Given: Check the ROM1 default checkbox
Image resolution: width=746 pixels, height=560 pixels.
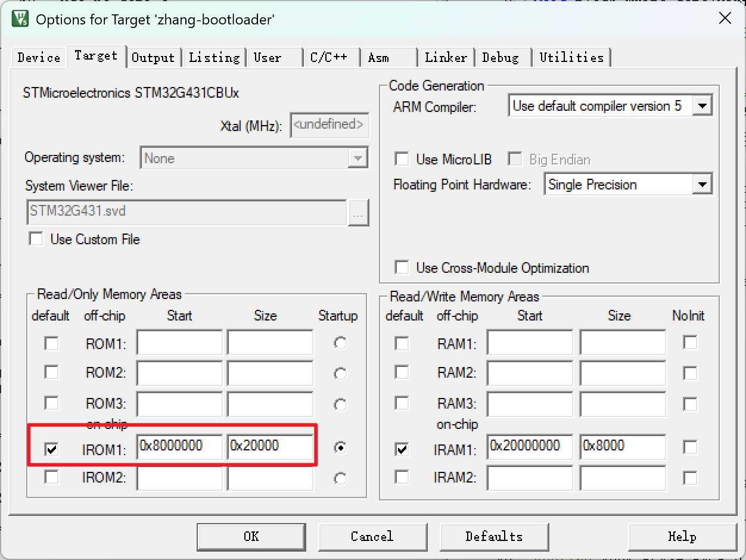Looking at the screenshot, I should click(x=52, y=343).
